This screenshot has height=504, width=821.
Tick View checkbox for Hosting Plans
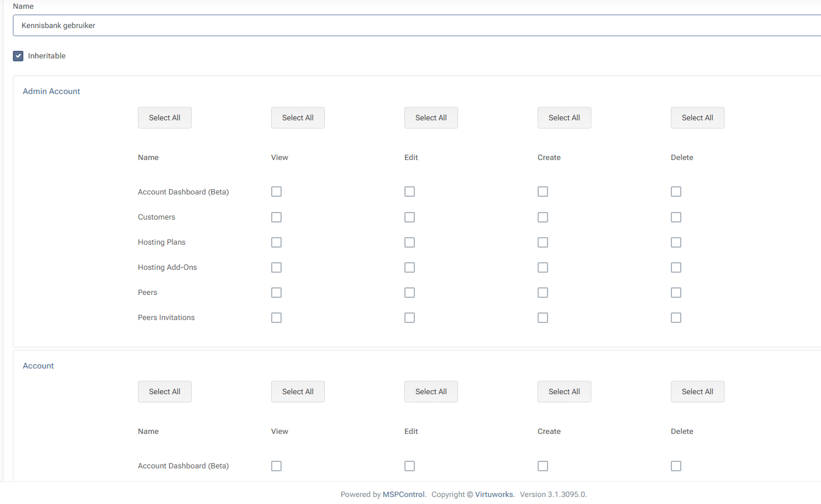coord(276,242)
